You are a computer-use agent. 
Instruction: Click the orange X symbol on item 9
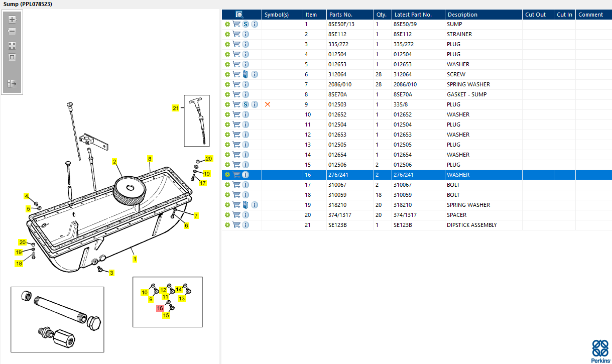coord(268,104)
